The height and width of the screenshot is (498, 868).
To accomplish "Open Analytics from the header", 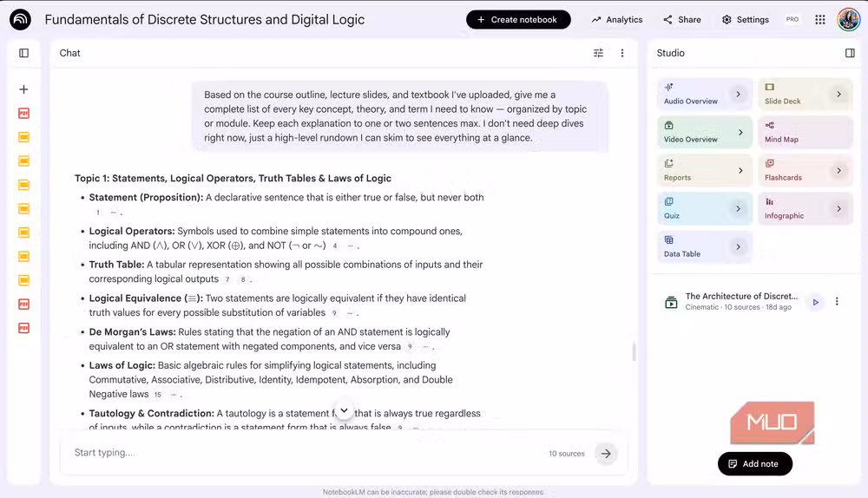I will pos(616,19).
